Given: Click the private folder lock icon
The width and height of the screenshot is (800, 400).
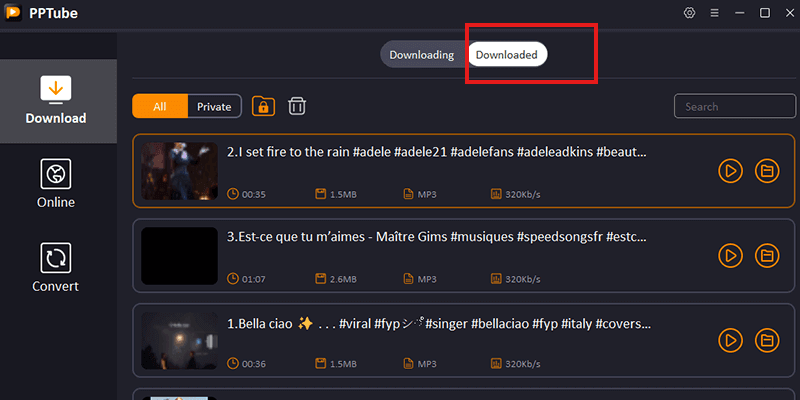Looking at the screenshot, I should point(263,106).
